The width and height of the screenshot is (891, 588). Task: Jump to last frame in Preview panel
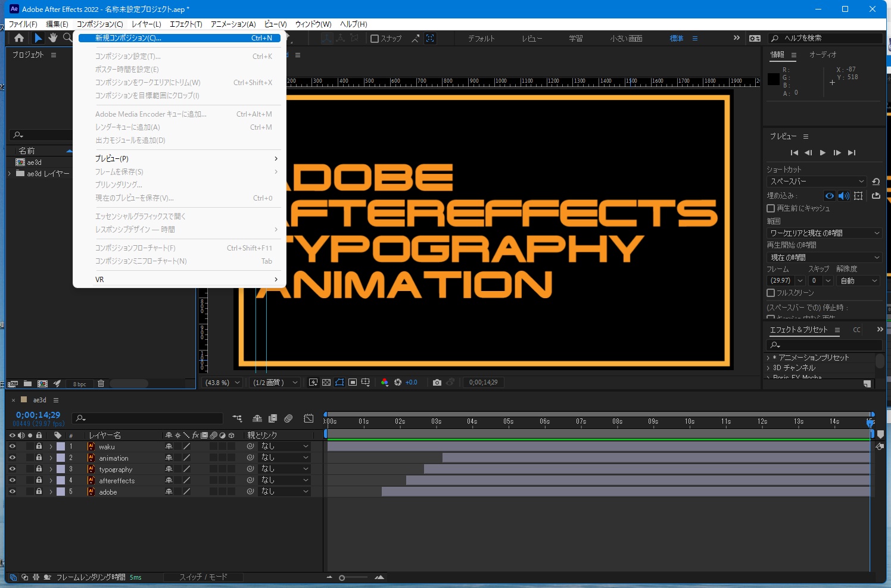click(852, 153)
